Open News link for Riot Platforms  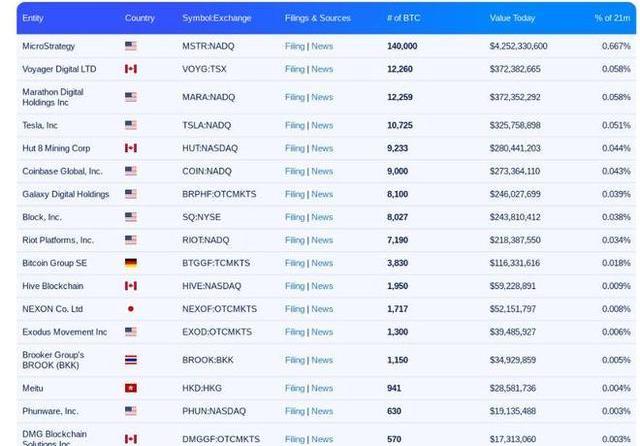pyautogui.click(x=322, y=240)
